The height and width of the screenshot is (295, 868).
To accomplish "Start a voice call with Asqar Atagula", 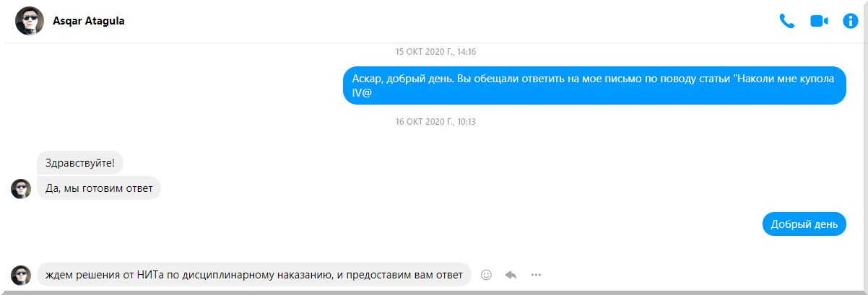I will pyautogui.click(x=787, y=21).
